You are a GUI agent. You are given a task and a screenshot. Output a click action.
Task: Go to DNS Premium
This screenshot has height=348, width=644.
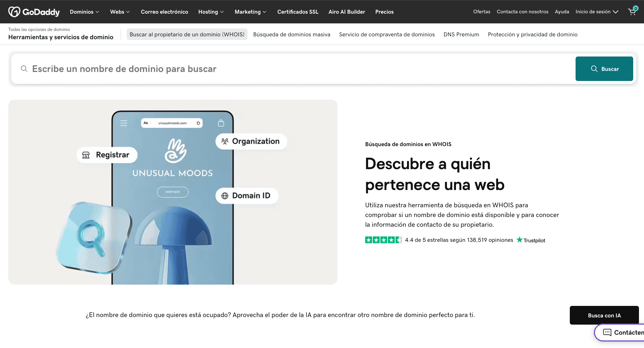(x=461, y=35)
